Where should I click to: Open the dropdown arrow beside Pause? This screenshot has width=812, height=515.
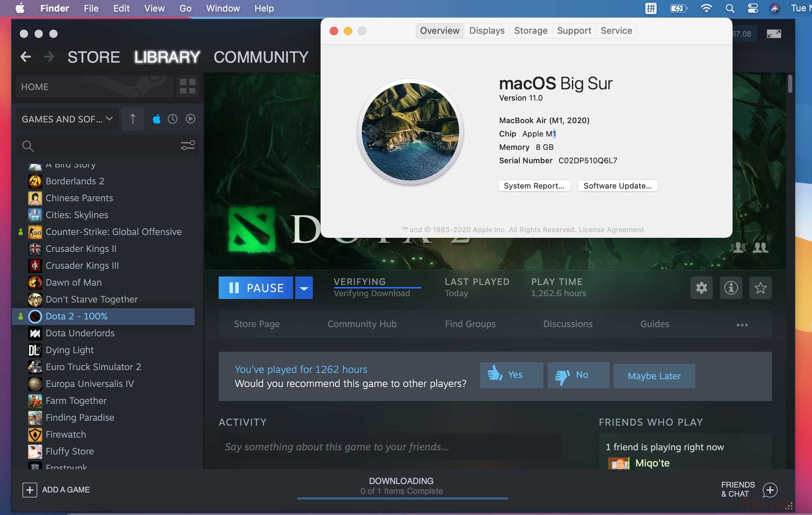(x=304, y=288)
